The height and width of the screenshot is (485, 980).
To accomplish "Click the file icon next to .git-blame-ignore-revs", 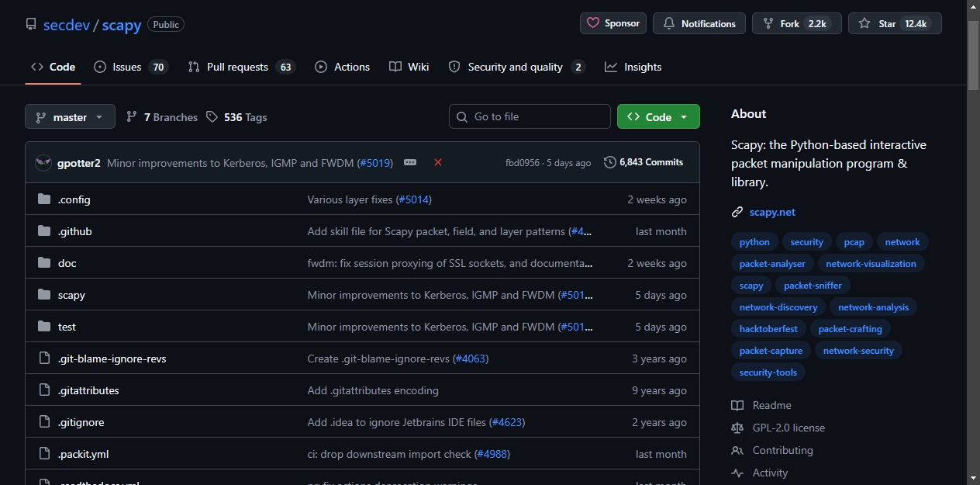I will [44, 359].
